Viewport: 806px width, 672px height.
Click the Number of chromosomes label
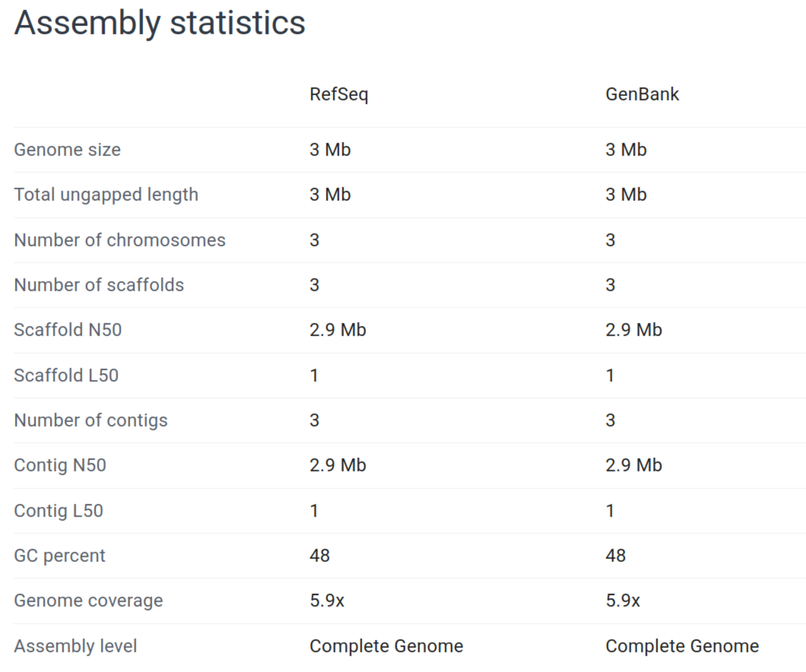tap(120, 240)
